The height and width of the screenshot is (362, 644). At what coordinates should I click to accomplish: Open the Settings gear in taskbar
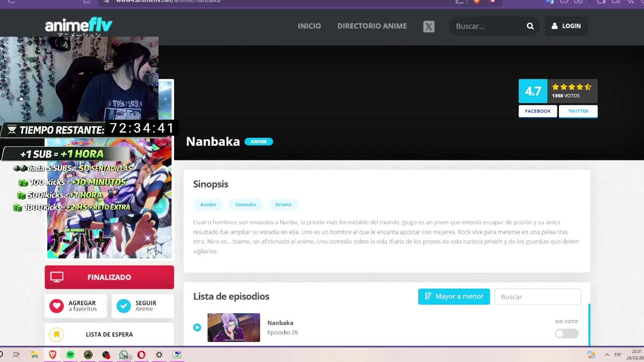159,354
